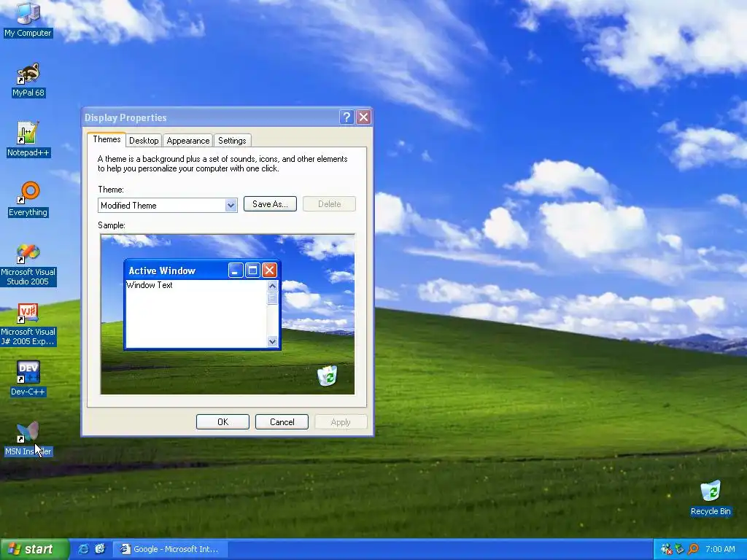The height and width of the screenshot is (560, 747).
Task: Open the My Computer desktop icon
Action: tap(28, 19)
